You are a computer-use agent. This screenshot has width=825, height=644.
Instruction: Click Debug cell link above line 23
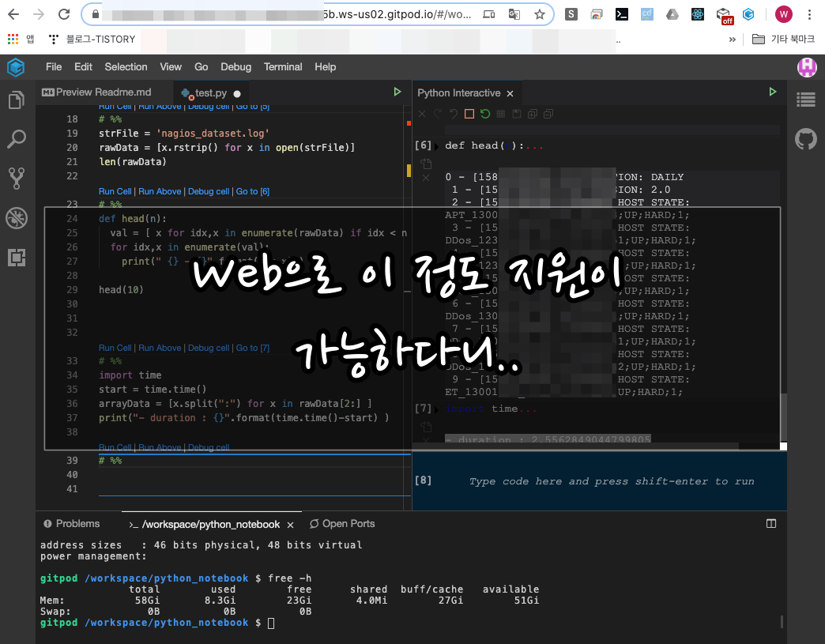point(209,191)
